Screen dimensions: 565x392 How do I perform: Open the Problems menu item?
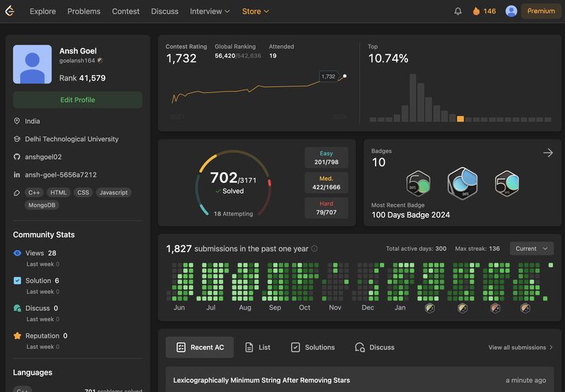[x=84, y=11]
